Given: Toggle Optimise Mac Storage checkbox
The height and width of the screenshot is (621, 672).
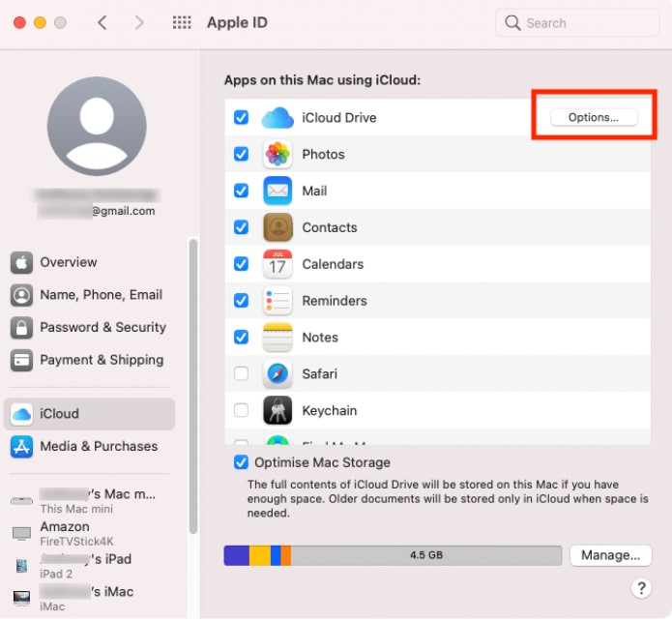Looking at the screenshot, I should (241, 462).
